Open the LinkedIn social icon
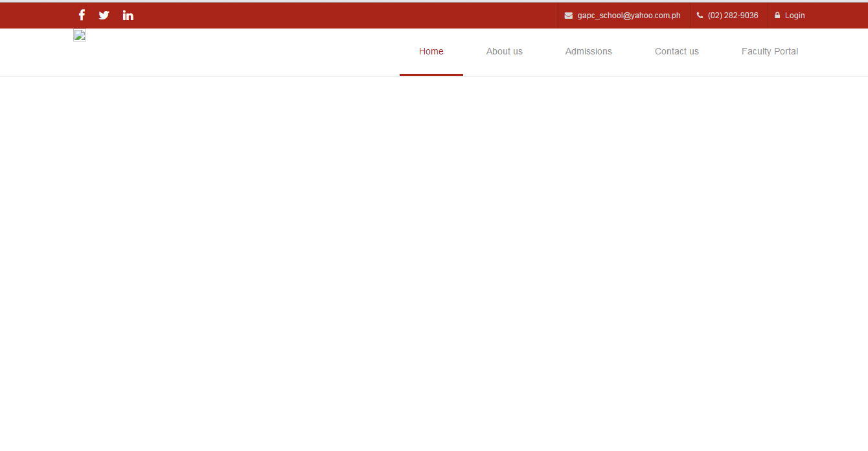The width and height of the screenshot is (868, 451). (x=128, y=14)
